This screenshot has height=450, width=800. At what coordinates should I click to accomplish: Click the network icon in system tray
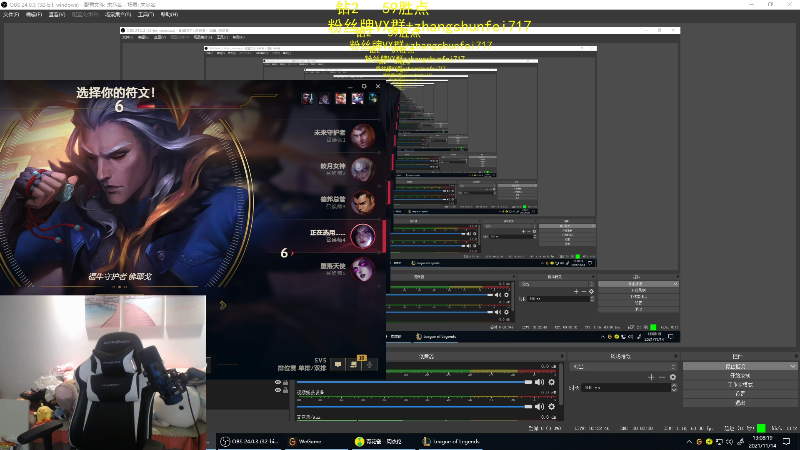click(719, 442)
